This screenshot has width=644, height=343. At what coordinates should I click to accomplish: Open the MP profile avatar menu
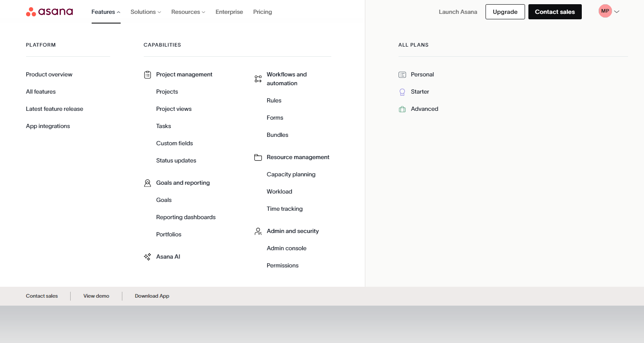[605, 11]
